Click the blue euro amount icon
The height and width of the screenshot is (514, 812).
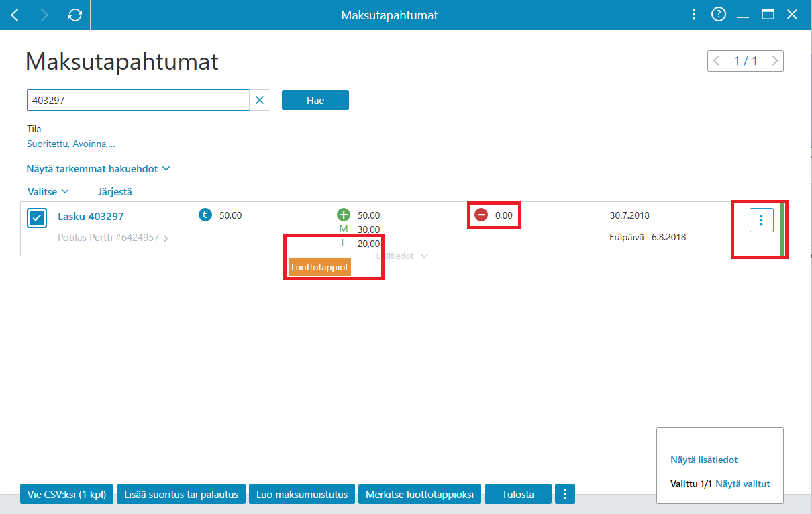pyautogui.click(x=205, y=215)
